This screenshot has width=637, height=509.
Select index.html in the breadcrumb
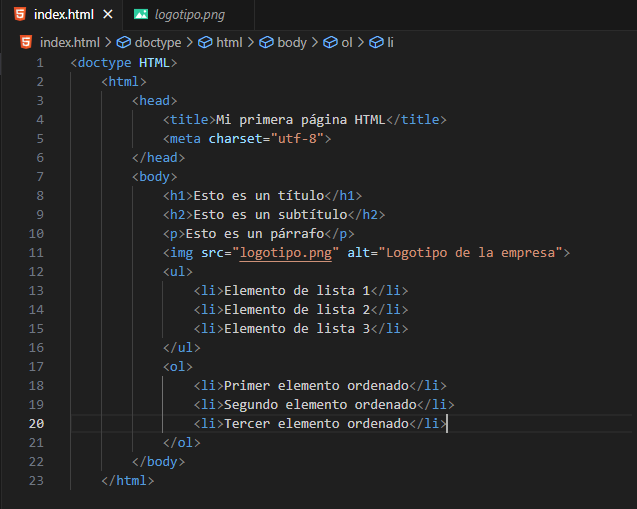tap(70, 42)
